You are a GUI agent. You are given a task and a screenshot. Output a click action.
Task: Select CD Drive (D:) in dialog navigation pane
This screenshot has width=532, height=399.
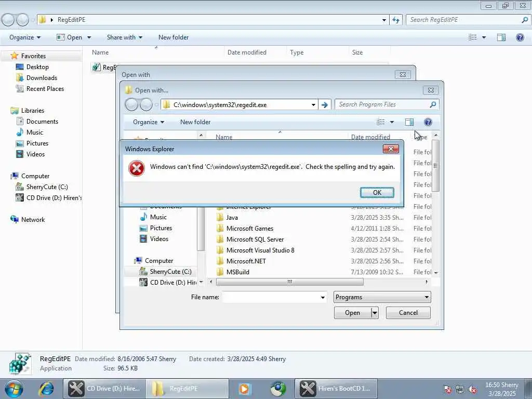click(173, 282)
